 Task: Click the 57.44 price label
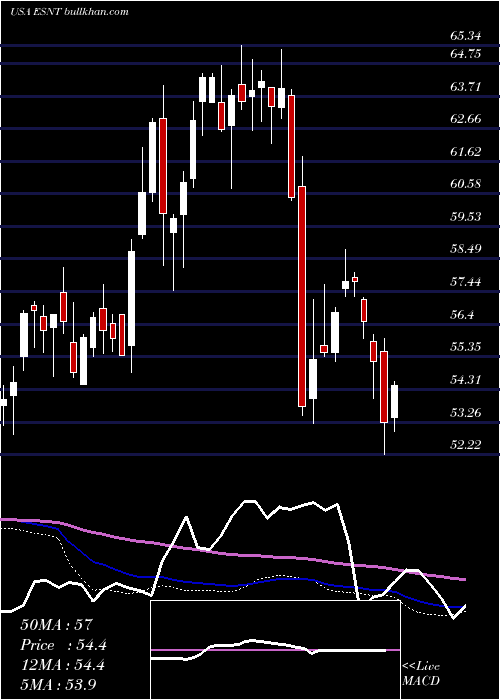pos(466,282)
